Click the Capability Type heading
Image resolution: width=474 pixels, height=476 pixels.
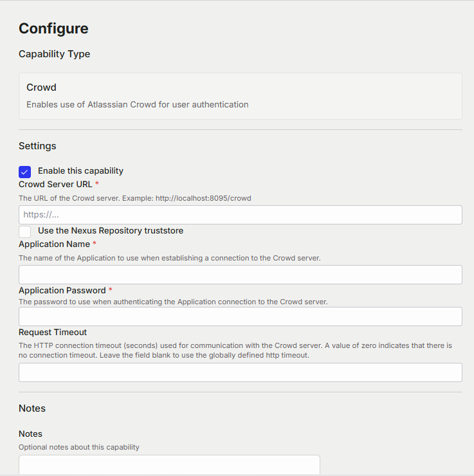(x=54, y=54)
